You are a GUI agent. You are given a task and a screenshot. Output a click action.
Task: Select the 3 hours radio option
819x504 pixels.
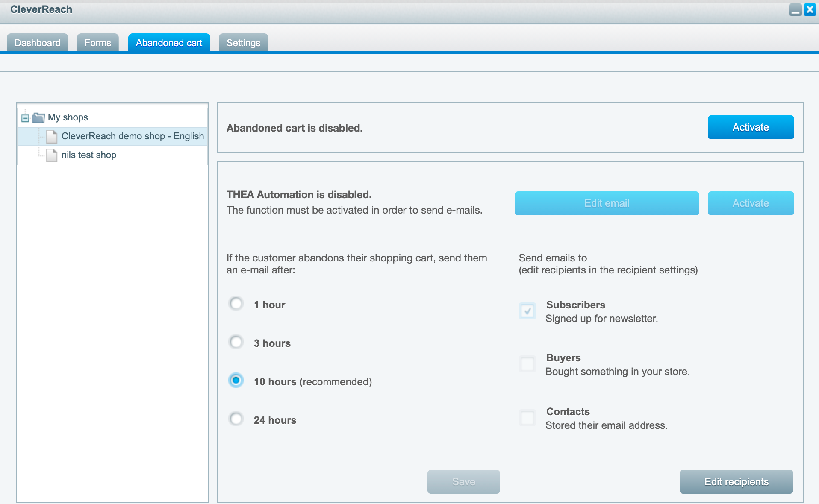point(236,342)
